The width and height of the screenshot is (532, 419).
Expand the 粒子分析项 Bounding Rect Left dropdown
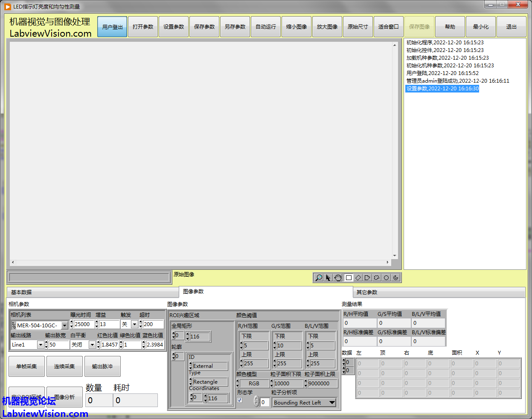pos(332,403)
